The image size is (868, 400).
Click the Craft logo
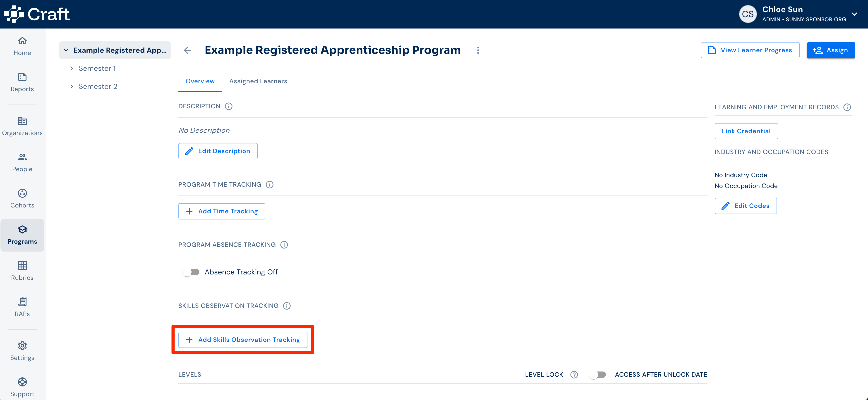point(37,14)
